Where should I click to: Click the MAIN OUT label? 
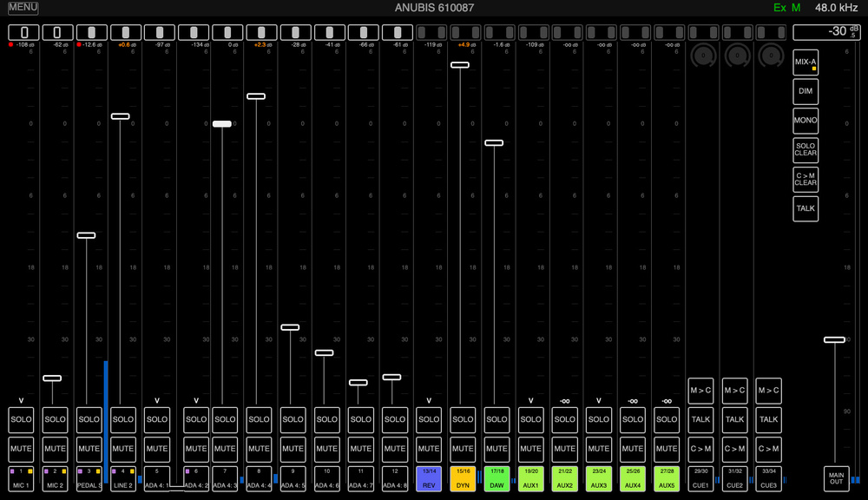point(836,478)
